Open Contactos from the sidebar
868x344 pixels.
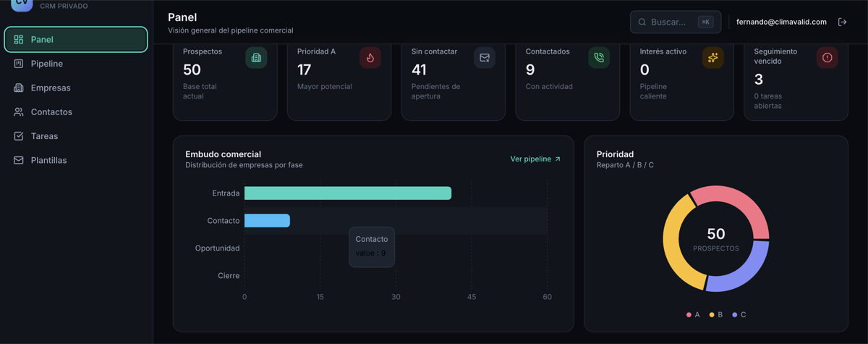76,112
